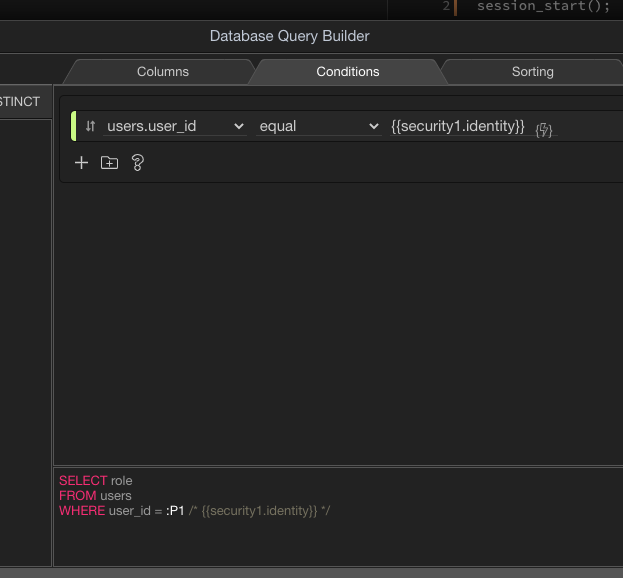Click the reorder arrows on condition row

point(90,127)
